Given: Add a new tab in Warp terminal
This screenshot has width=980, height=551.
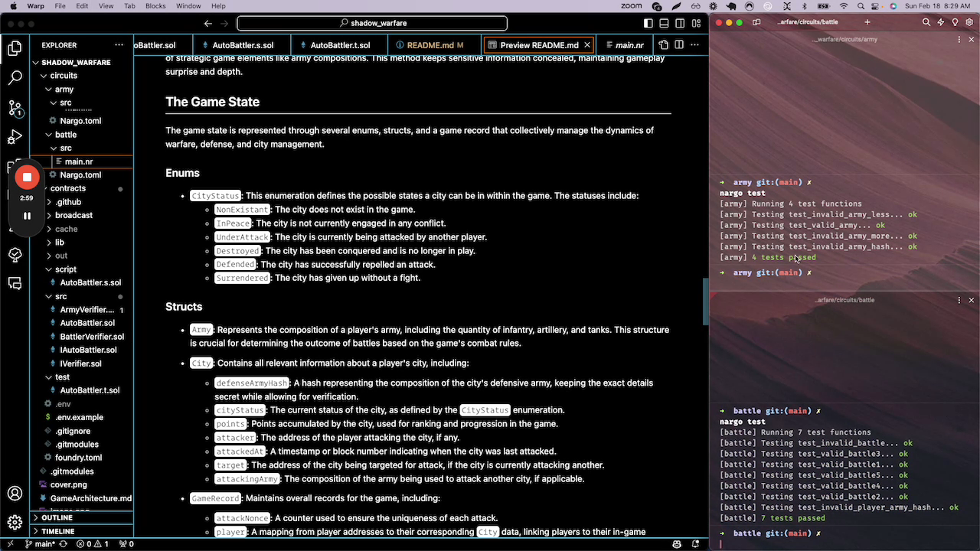Looking at the screenshot, I should tap(867, 22).
